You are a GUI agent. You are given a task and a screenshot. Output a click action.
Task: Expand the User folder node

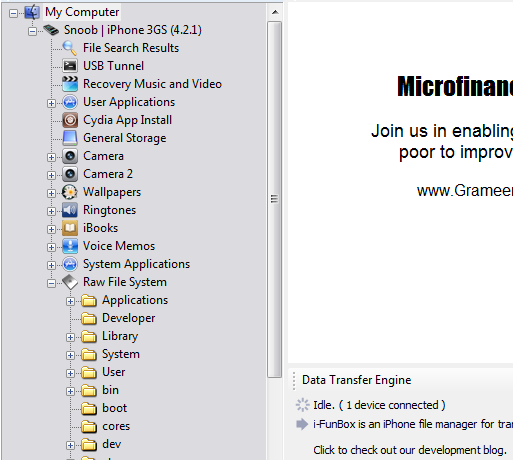pos(70,373)
